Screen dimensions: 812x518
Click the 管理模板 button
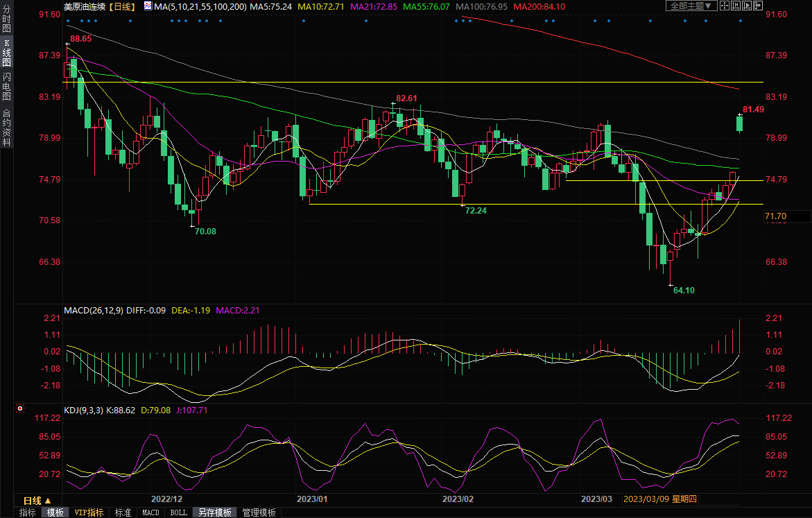pyautogui.click(x=259, y=512)
